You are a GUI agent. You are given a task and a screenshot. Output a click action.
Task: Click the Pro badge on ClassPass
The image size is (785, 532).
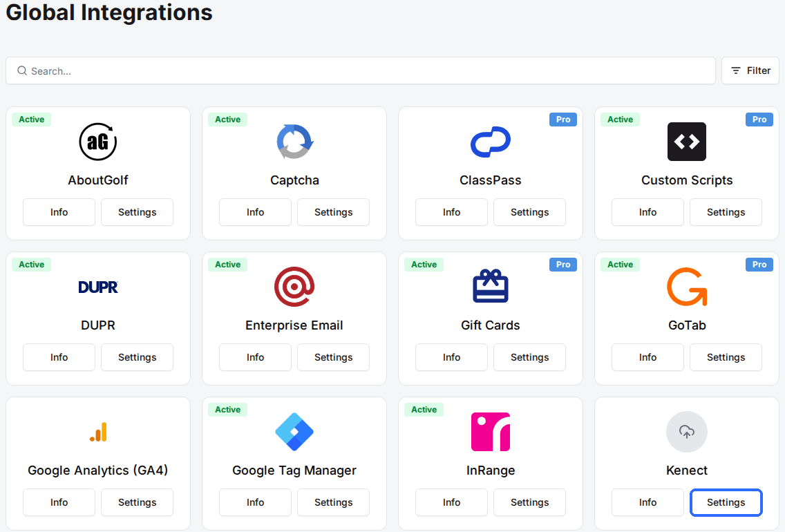click(x=563, y=120)
